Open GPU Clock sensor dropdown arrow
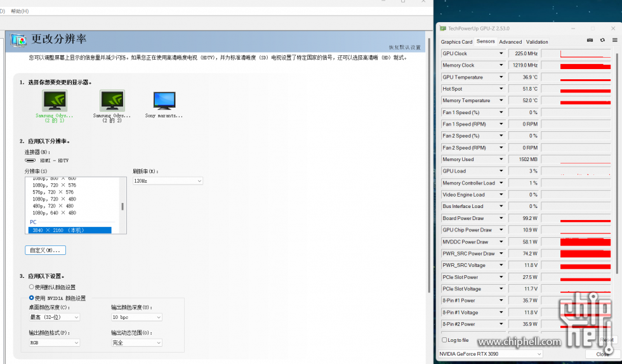 pos(501,53)
